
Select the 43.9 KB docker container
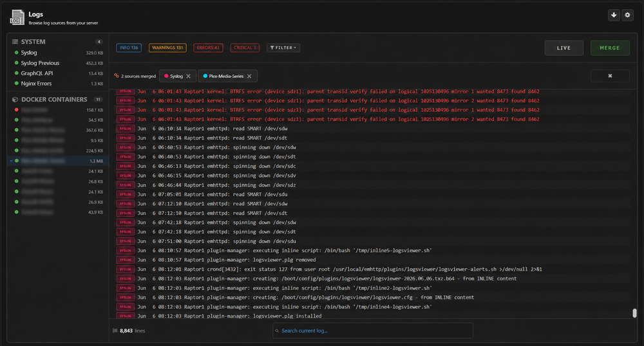click(59, 212)
